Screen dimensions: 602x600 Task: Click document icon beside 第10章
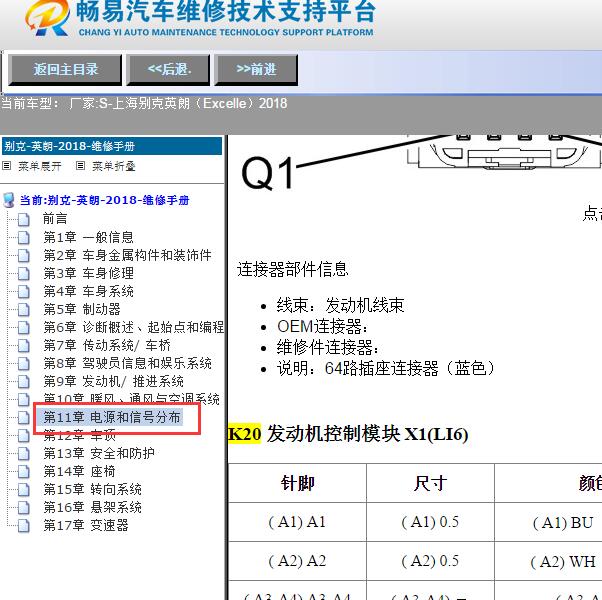(x=24, y=400)
